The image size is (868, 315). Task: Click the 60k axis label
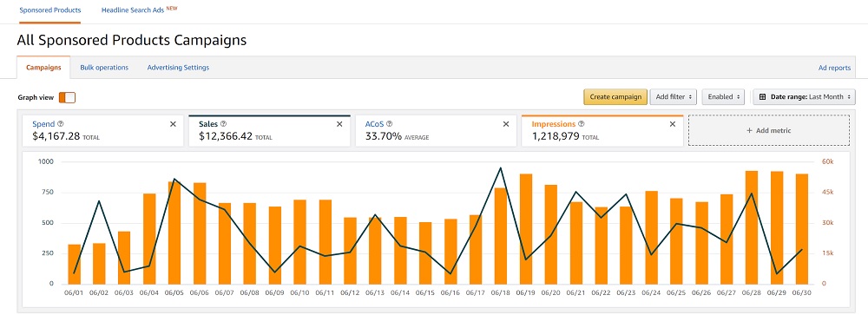click(x=826, y=162)
